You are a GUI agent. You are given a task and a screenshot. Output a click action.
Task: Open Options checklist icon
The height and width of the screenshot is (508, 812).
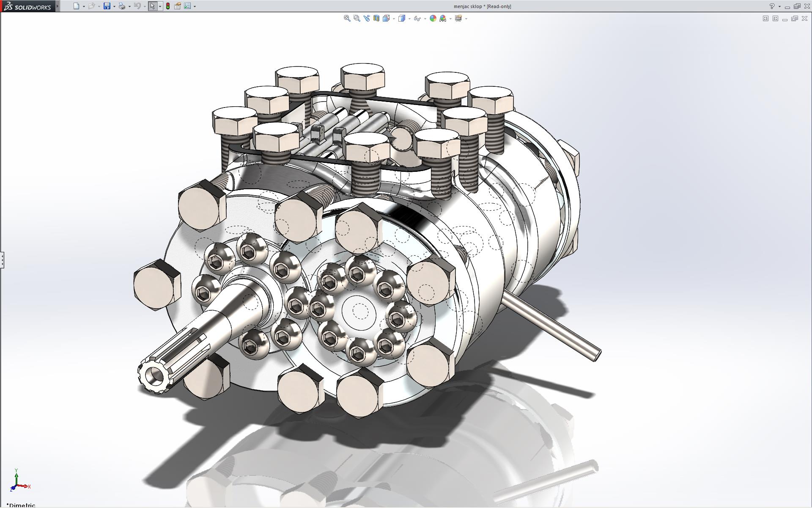pos(187,6)
